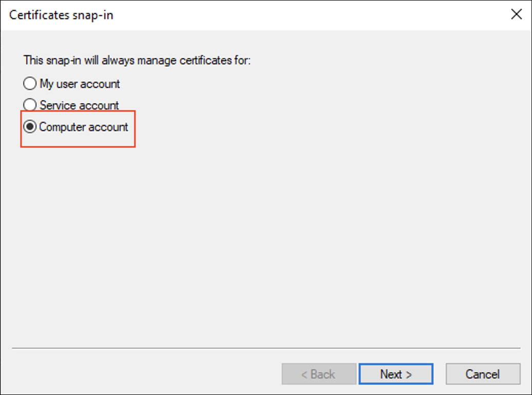The image size is (532, 395).
Task: Click the ">" arrow on the Next button
Action: pos(408,375)
